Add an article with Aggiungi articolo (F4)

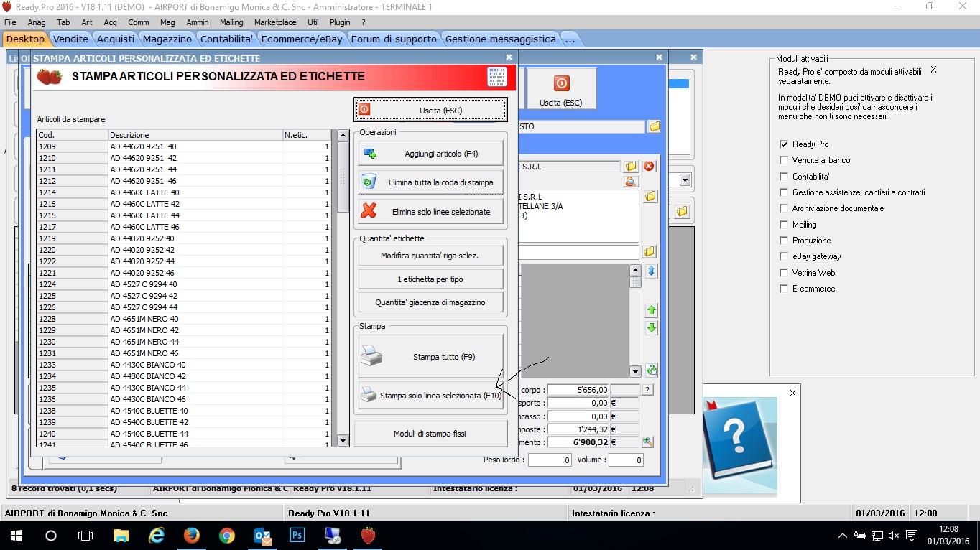[431, 154]
